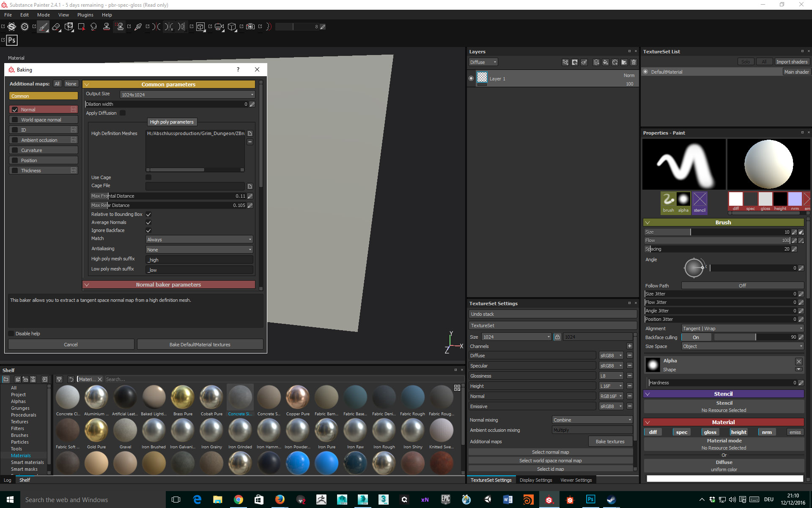Click Bake textures in TextureSet Settings
Viewport: 812px width, 508px height.
coord(610,442)
